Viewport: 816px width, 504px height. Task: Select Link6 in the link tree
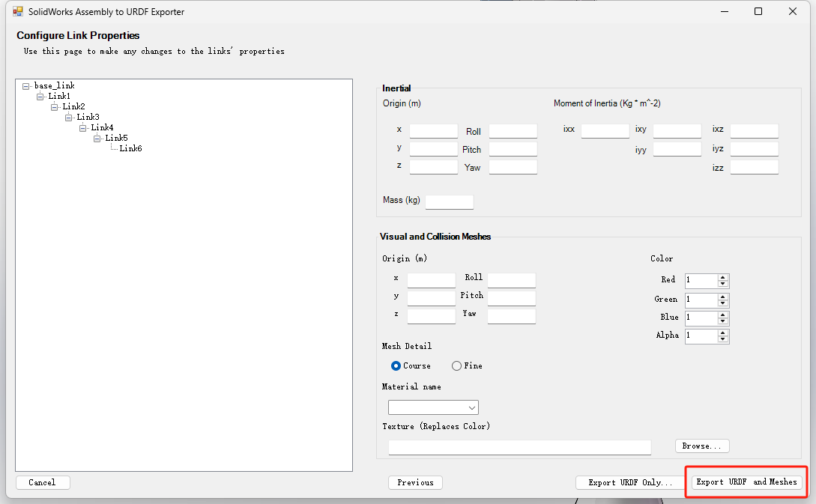click(130, 148)
